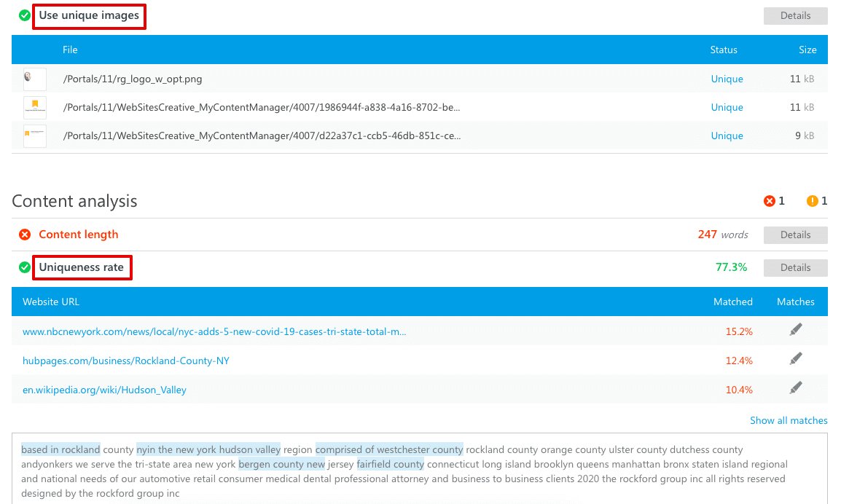841x504 pixels.
Task: Click the highlighted phrase 'based in rockland'
Action: [x=60, y=449]
